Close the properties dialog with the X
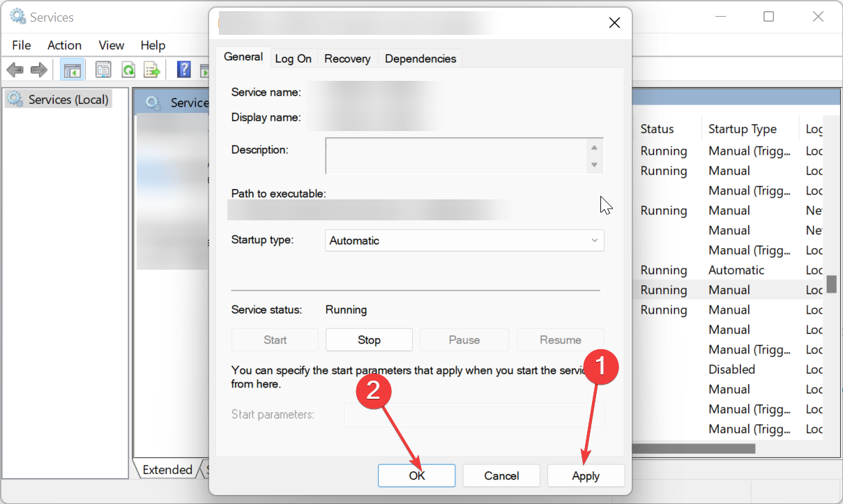843x504 pixels. 614,23
